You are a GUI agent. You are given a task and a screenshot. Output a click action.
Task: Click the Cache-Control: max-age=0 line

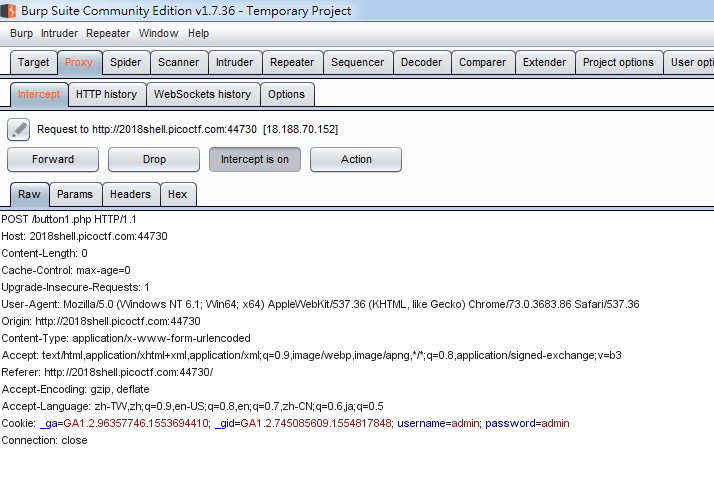(x=66, y=270)
